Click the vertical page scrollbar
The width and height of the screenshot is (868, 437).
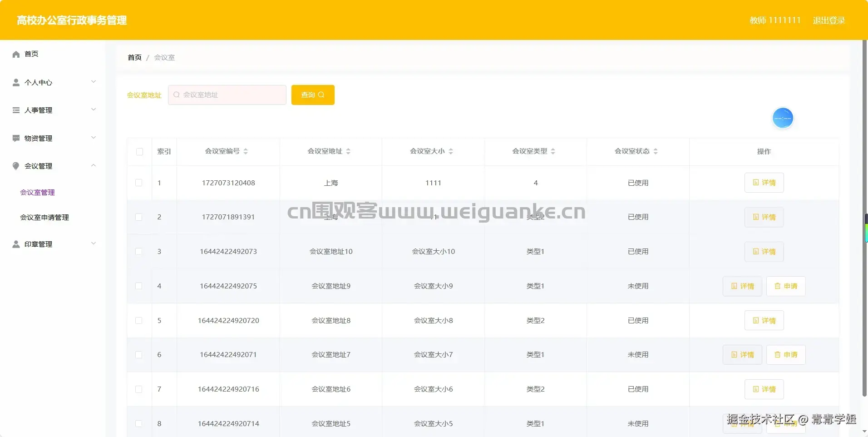point(865,218)
